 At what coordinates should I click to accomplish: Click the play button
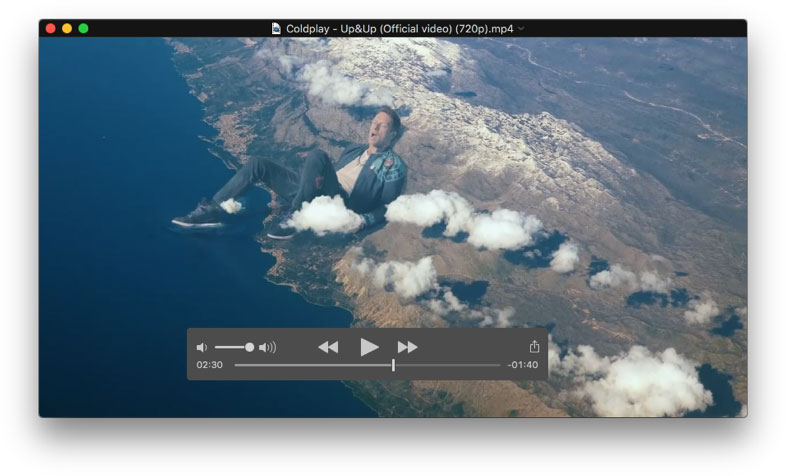(369, 347)
